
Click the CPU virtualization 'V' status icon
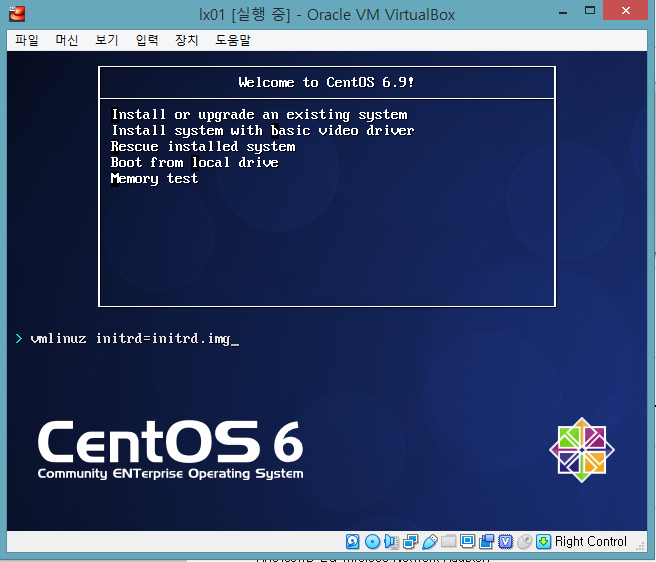505,541
